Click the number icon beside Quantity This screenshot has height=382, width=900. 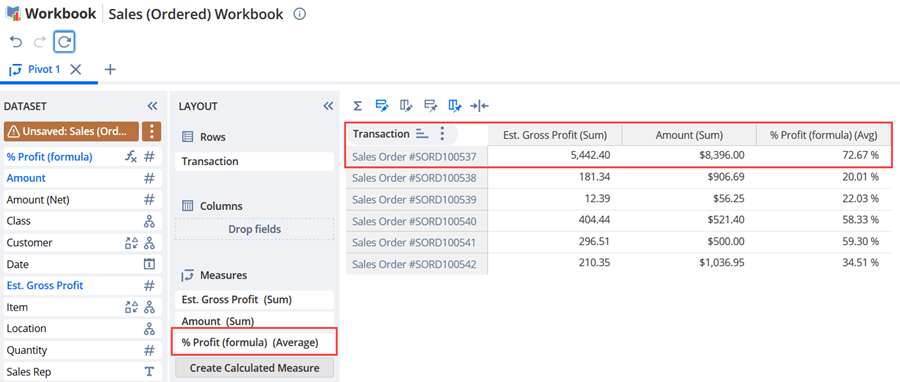click(x=149, y=350)
